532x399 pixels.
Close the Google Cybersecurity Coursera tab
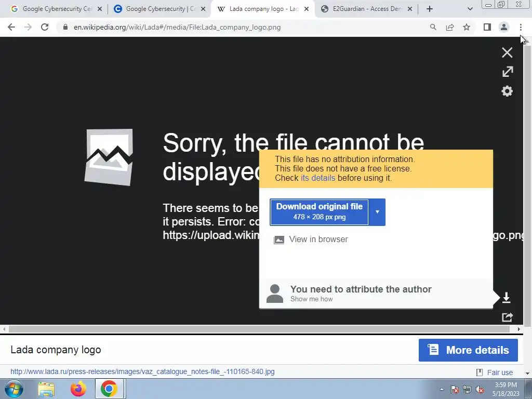click(203, 9)
